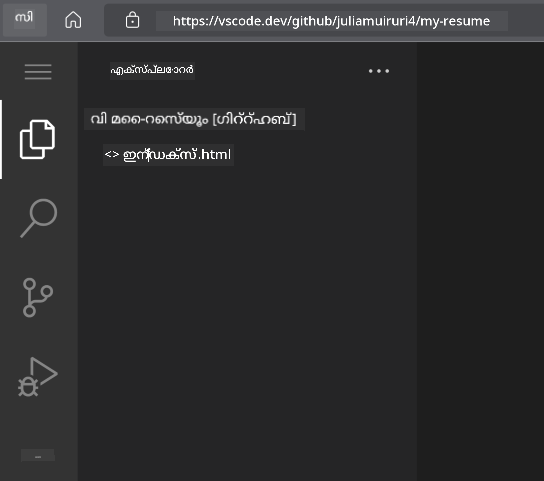This screenshot has width=544, height=481.
Task: Open the index.html file
Action: [x=168, y=155]
